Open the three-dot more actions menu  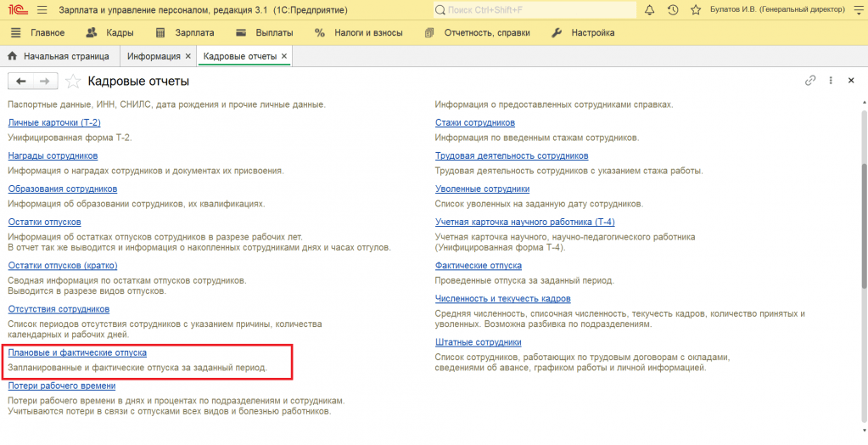pyautogui.click(x=829, y=81)
